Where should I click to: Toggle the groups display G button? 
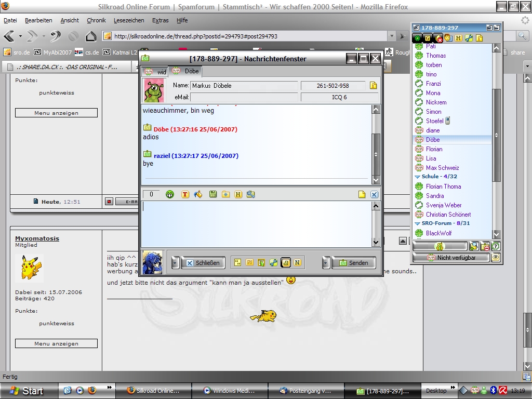(428, 38)
